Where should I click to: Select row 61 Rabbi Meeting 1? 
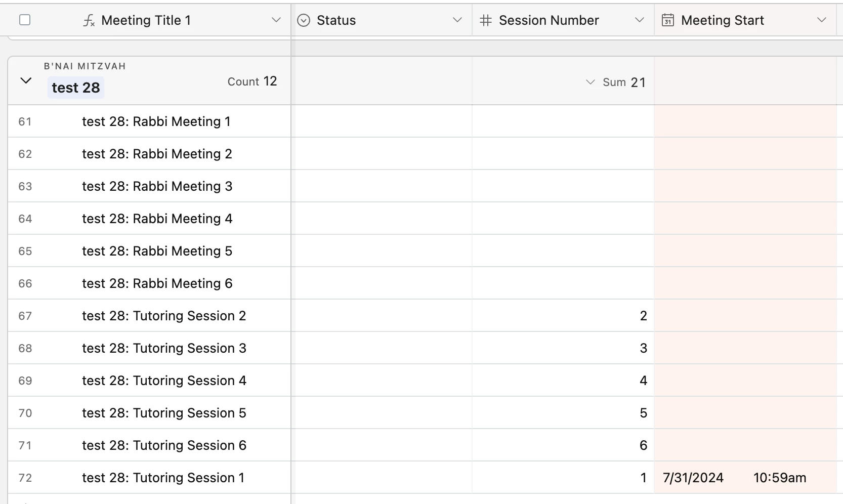tap(156, 121)
